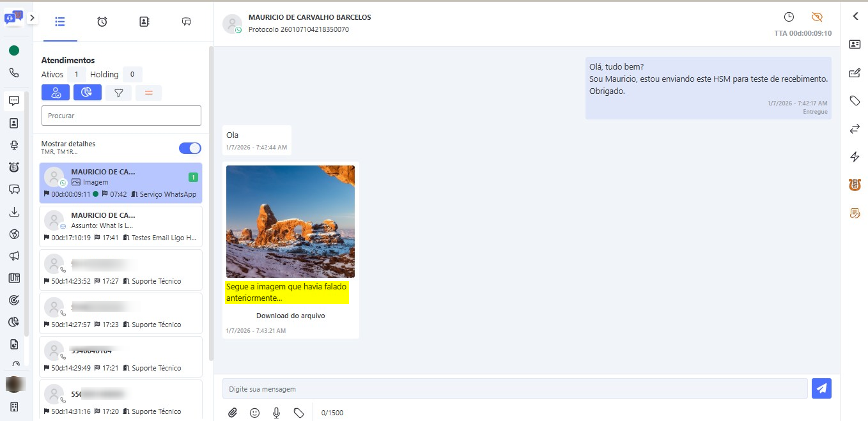Expand the panel using the small right arrow chevron
Viewport: 868px width, 421px height.
tap(32, 18)
